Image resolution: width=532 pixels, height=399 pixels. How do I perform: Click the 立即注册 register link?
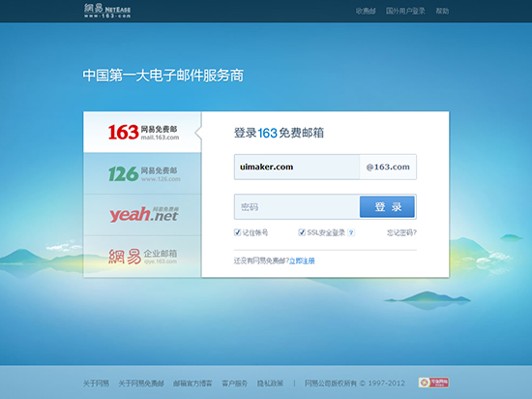click(x=302, y=261)
